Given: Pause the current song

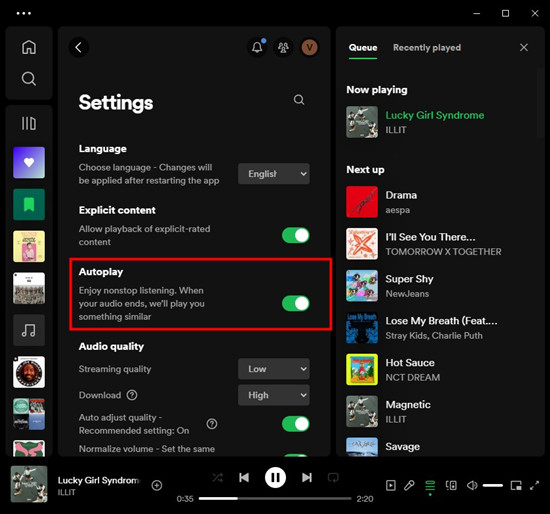Looking at the screenshot, I should click(x=275, y=478).
